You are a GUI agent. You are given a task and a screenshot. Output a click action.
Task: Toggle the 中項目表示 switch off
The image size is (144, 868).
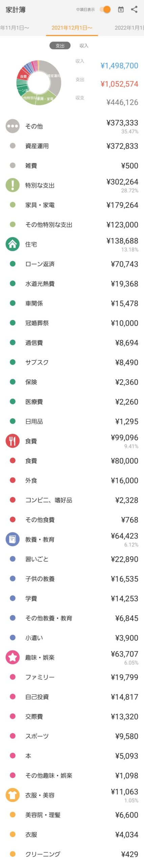pyautogui.click(x=105, y=9)
